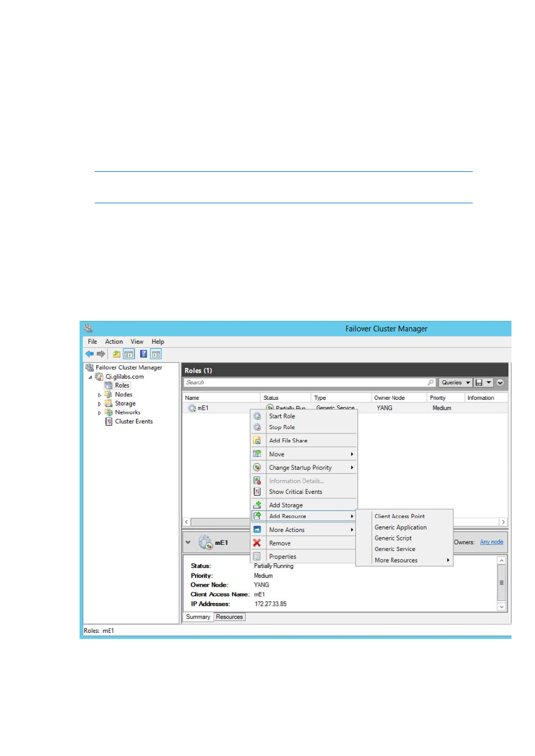This screenshot has height=756, width=535.
Task: Open the Help menu
Action: pyautogui.click(x=158, y=342)
